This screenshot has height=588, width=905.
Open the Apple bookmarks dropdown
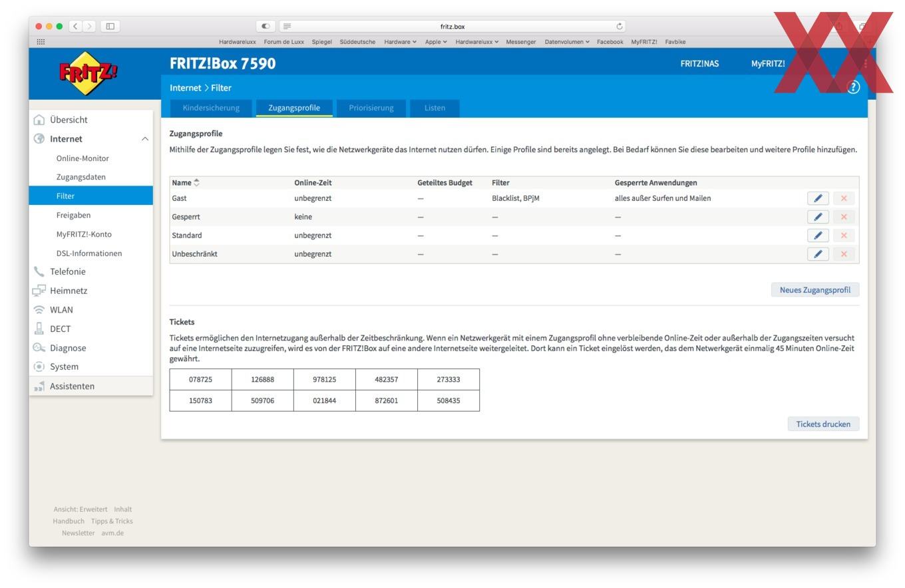(x=436, y=42)
